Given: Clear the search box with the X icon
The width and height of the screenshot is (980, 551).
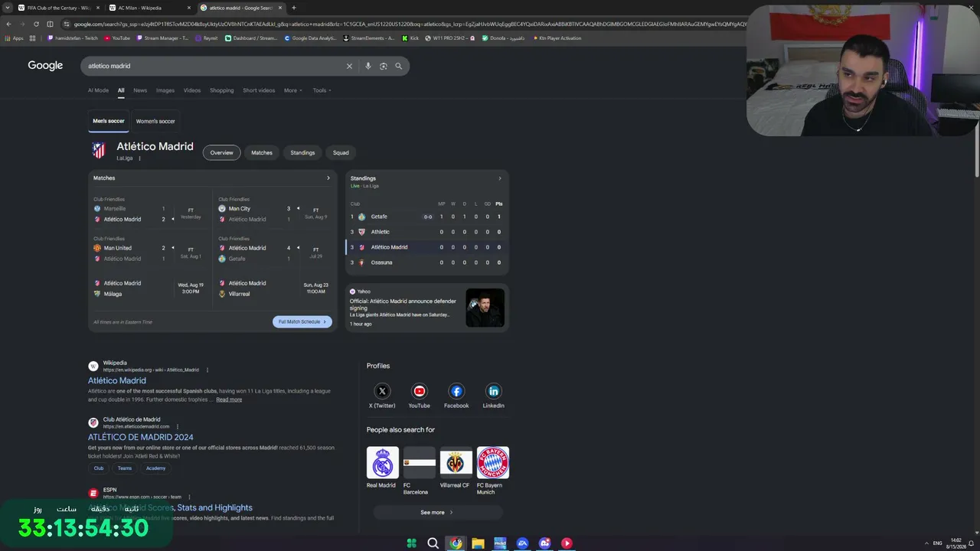Looking at the screenshot, I should [349, 66].
